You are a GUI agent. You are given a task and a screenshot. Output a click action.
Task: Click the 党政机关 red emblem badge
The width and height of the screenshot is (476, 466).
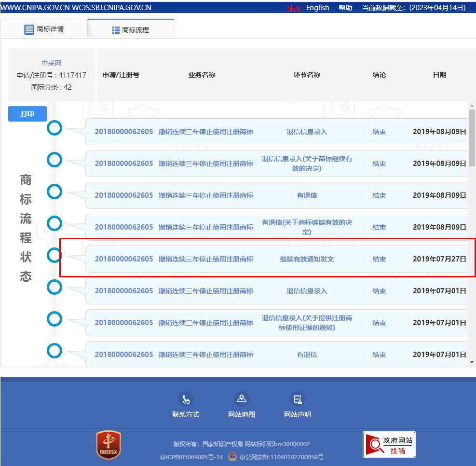tap(109, 445)
